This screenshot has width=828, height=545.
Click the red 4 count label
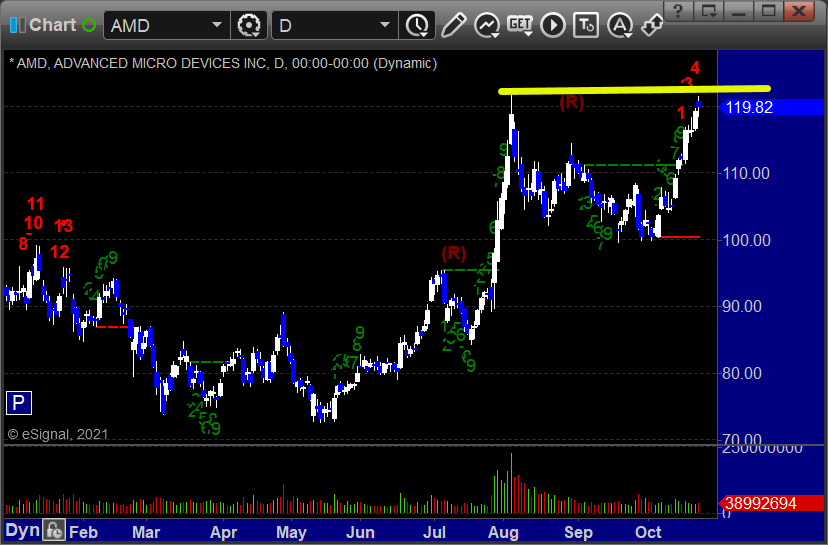click(x=695, y=68)
